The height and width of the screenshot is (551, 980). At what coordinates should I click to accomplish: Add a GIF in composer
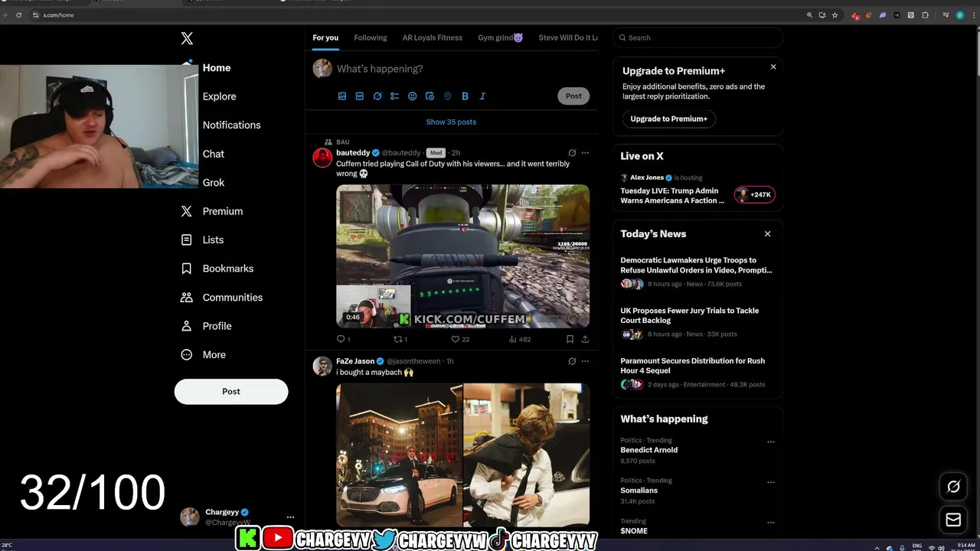pyautogui.click(x=360, y=96)
